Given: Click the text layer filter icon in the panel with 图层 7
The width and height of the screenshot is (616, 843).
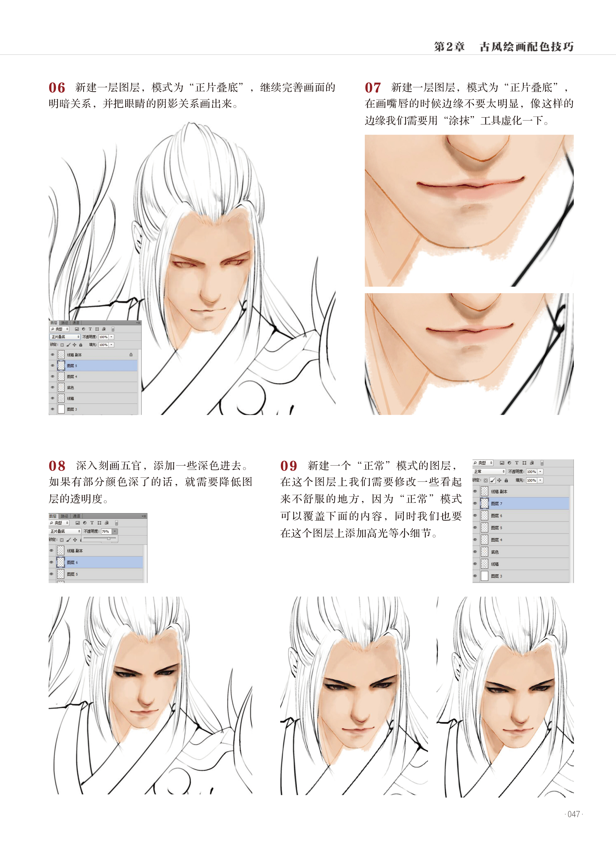Looking at the screenshot, I should (x=517, y=463).
